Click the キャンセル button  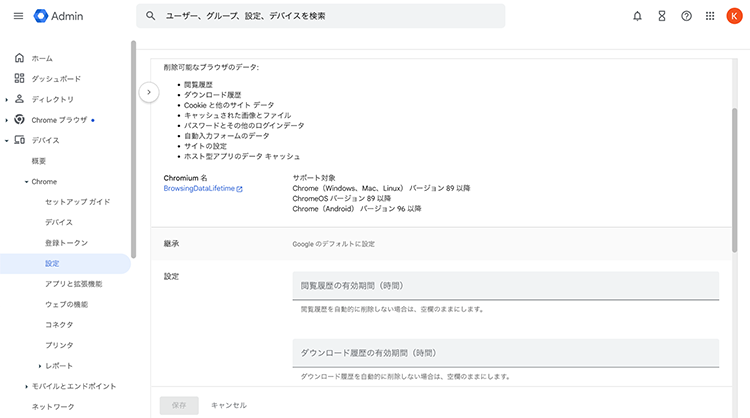click(229, 405)
